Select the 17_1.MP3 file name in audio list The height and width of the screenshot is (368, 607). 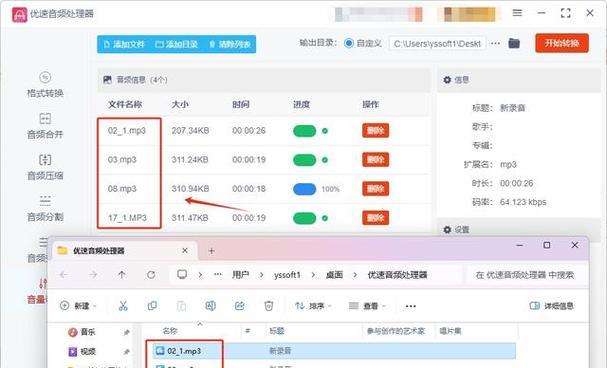(x=127, y=218)
